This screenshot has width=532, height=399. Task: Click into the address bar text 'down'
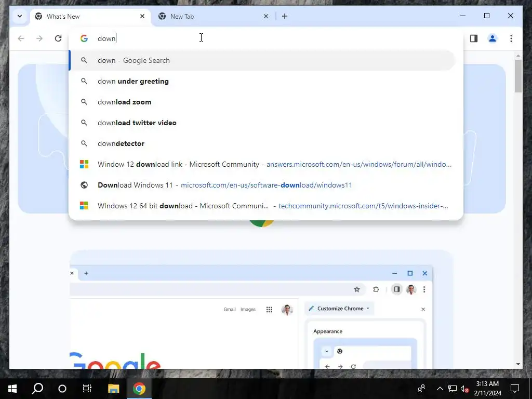pos(107,38)
